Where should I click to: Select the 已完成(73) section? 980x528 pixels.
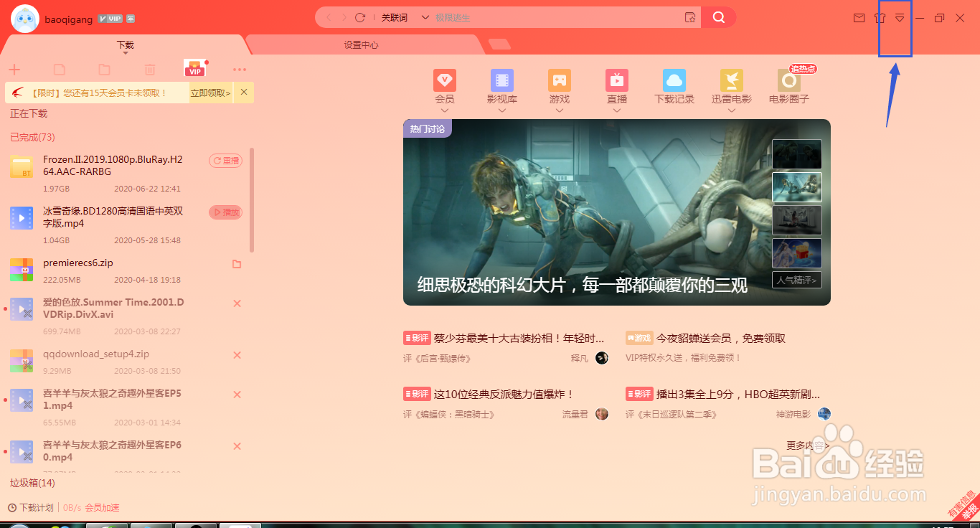pyautogui.click(x=32, y=137)
